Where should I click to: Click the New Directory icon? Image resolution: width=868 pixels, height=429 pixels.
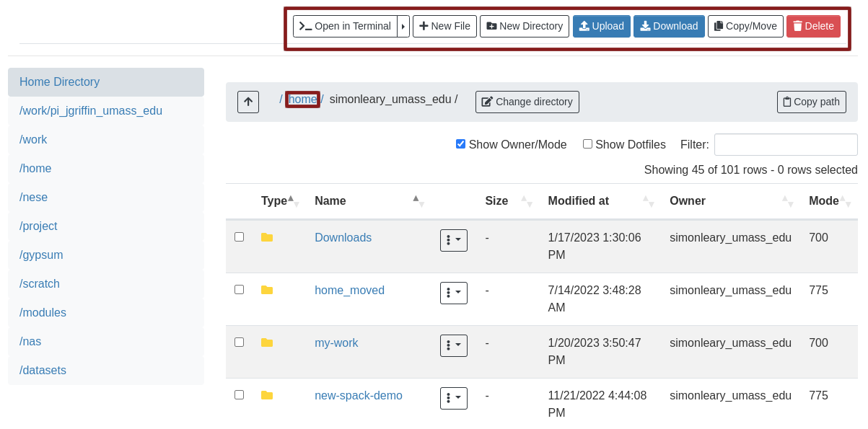(x=492, y=26)
